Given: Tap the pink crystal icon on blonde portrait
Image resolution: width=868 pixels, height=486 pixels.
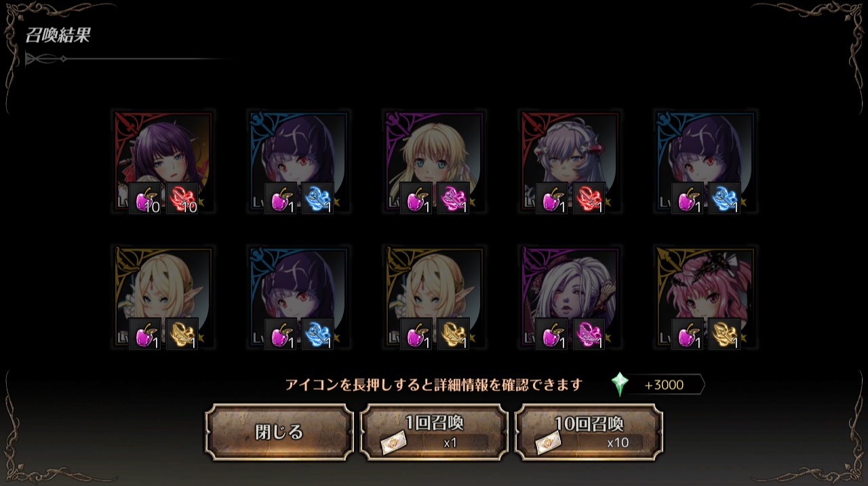Looking at the screenshot, I should [454, 198].
